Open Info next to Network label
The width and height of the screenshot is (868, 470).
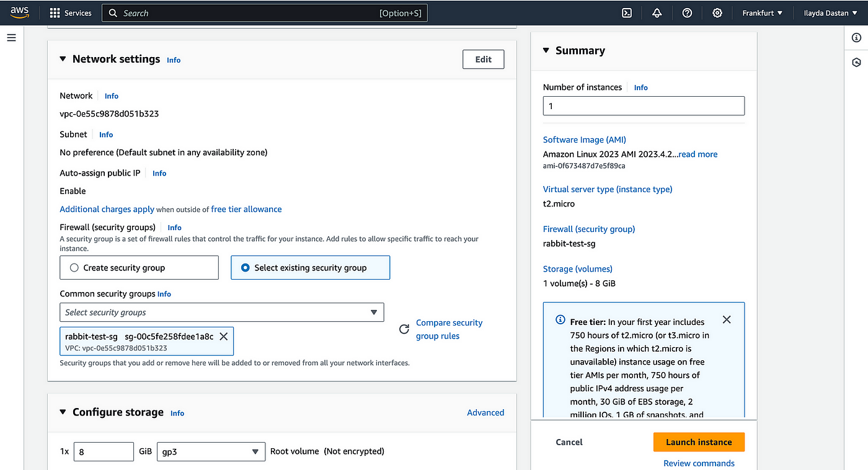112,96
